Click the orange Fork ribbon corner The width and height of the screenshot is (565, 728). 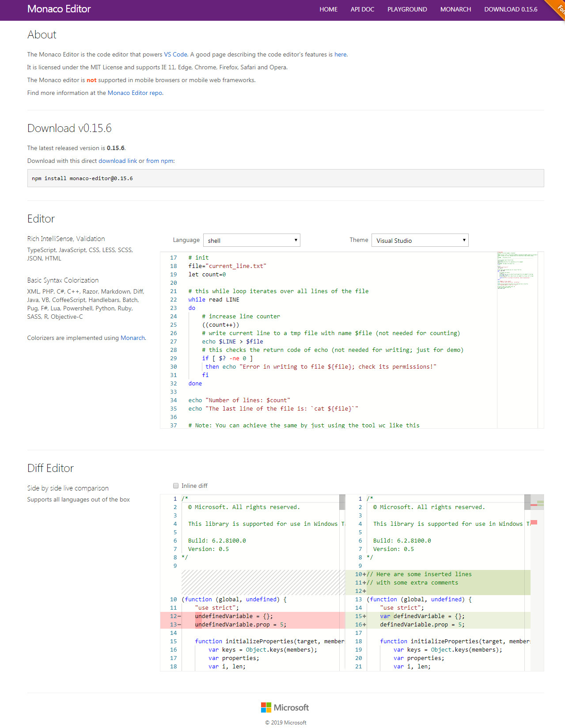pos(558,7)
